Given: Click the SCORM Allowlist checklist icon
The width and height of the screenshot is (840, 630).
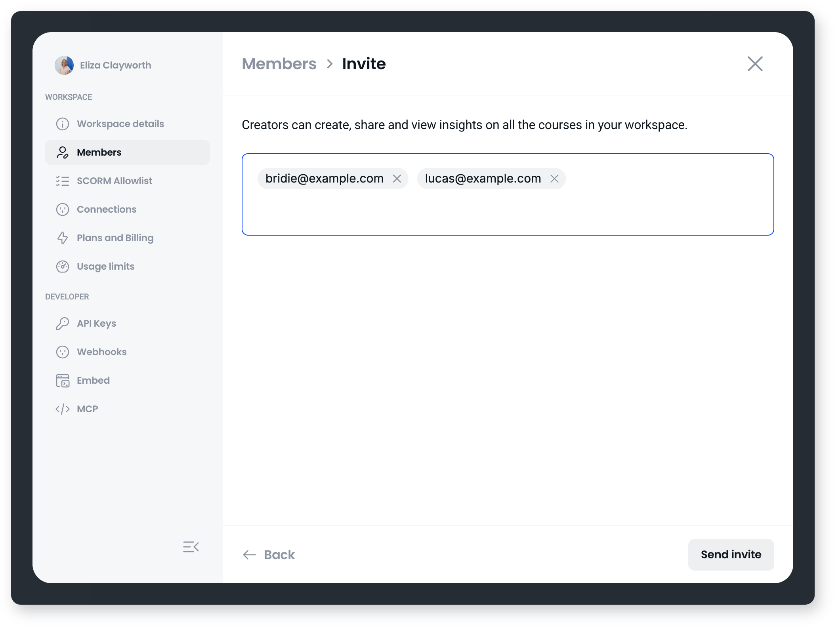Looking at the screenshot, I should [x=63, y=181].
